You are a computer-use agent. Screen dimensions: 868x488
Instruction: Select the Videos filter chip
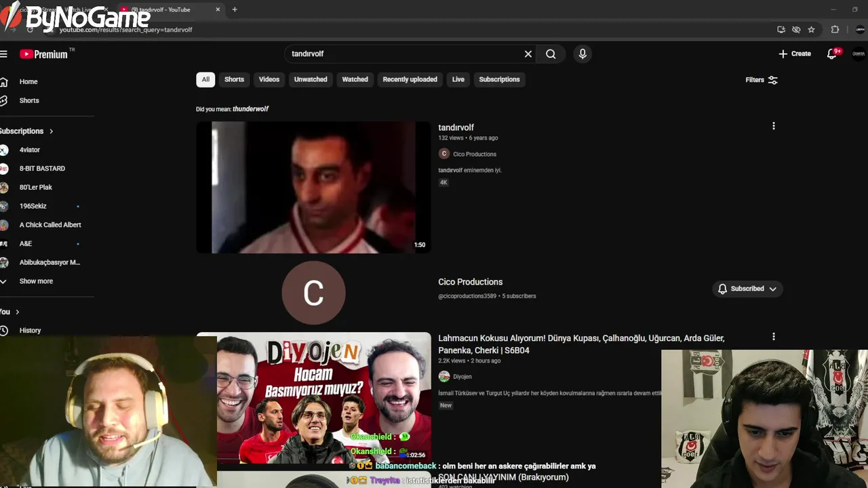tap(269, 79)
